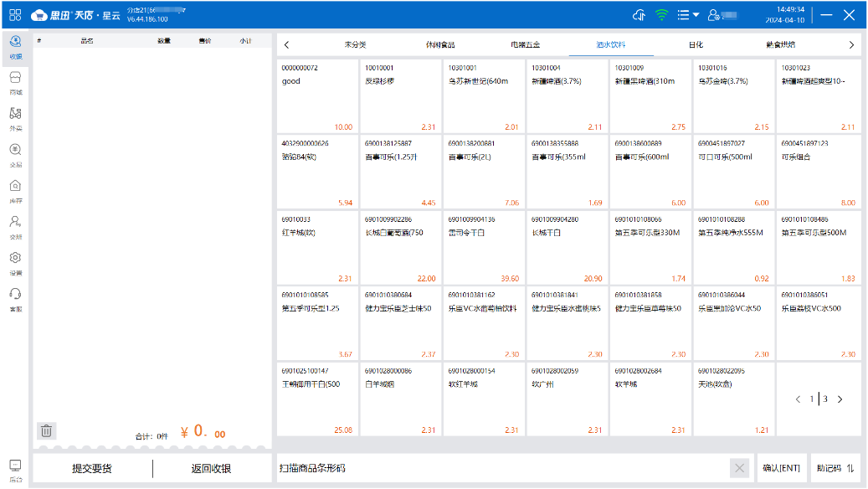Clear the barcode field with the X button
This screenshot has height=489, width=868.
tap(739, 469)
